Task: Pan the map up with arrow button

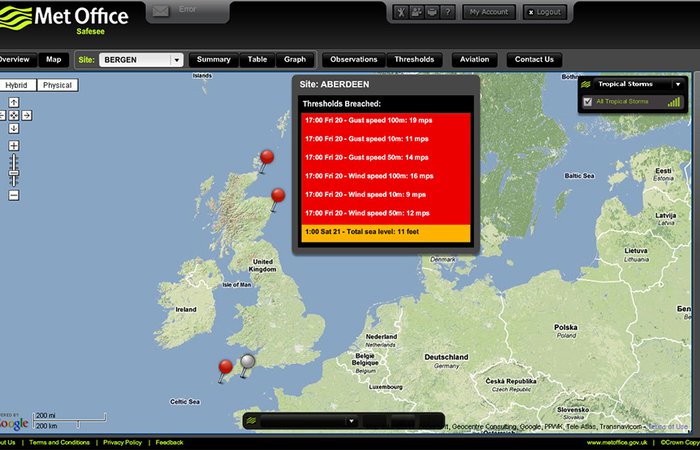Action: (14, 102)
